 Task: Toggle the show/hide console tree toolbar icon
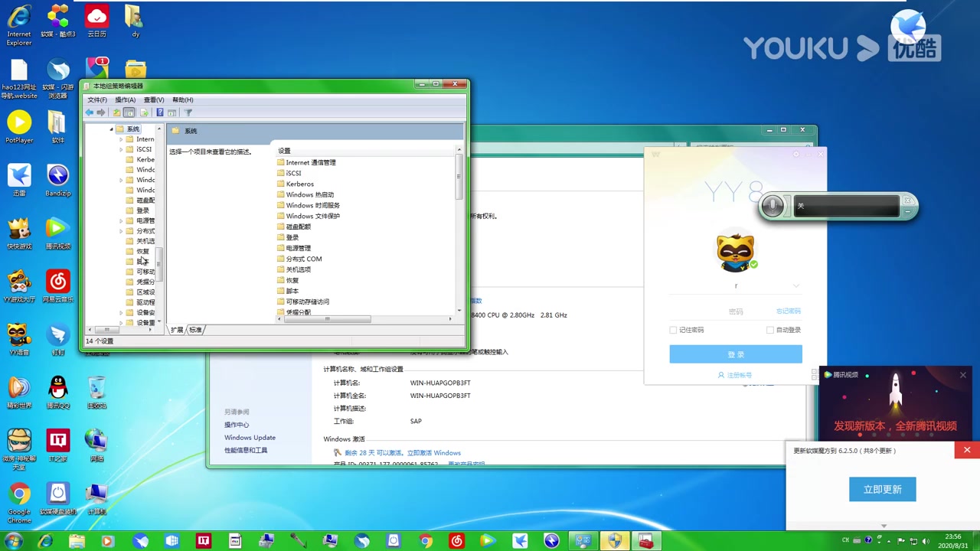[x=129, y=112]
